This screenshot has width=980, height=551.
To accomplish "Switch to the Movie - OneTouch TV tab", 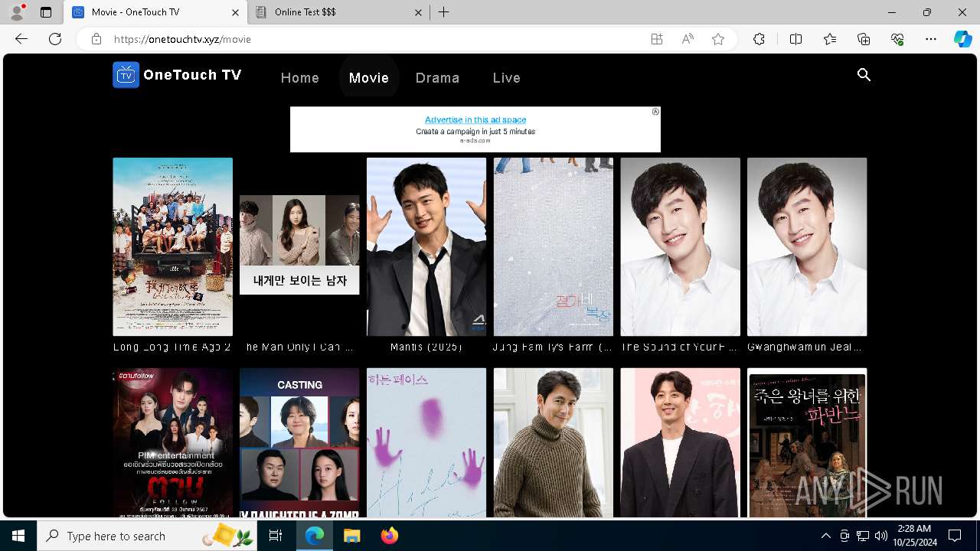I will click(x=155, y=12).
